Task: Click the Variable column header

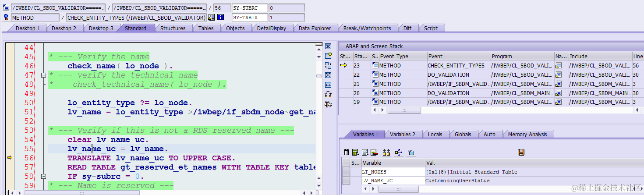Action: (393, 163)
